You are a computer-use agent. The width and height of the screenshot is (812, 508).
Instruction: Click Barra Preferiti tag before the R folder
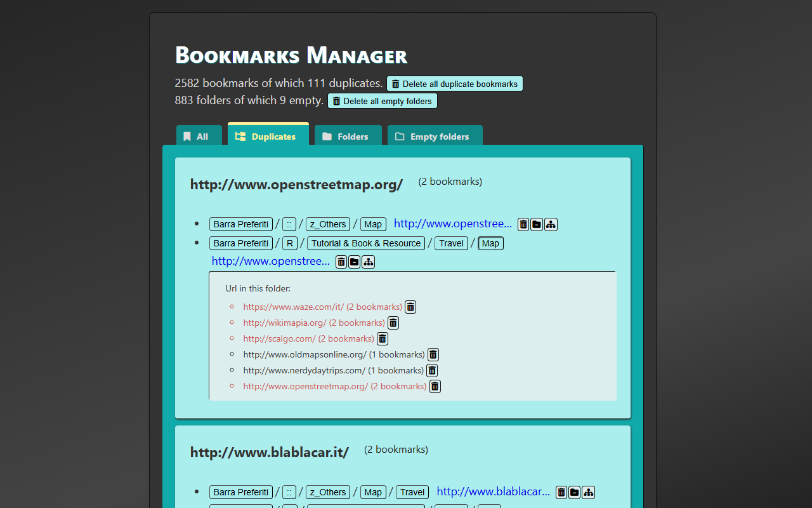tap(241, 243)
